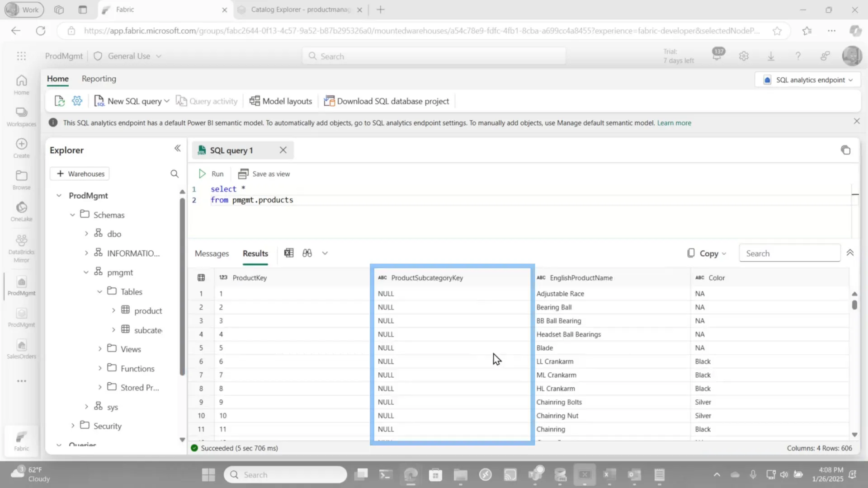
Task: Collapse the Explorer pane
Action: [x=177, y=148]
